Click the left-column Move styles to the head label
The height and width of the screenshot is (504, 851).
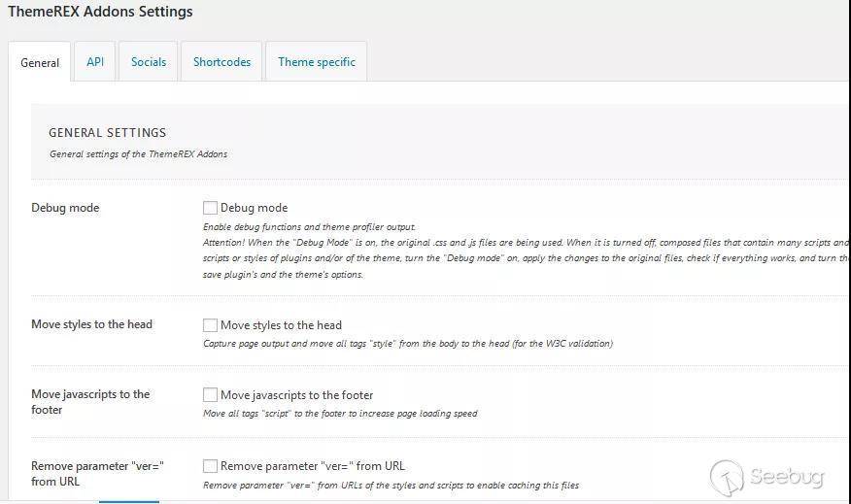pyautogui.click(x=91, y=324)
